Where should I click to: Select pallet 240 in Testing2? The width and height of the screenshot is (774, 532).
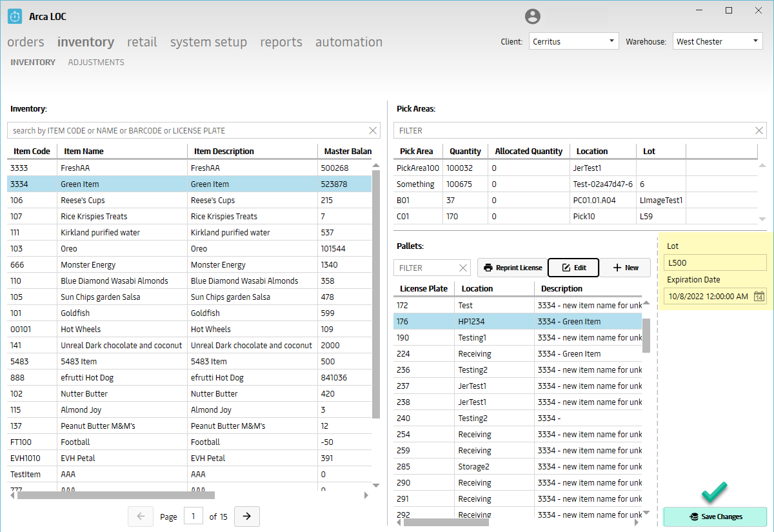coord(518,419)
